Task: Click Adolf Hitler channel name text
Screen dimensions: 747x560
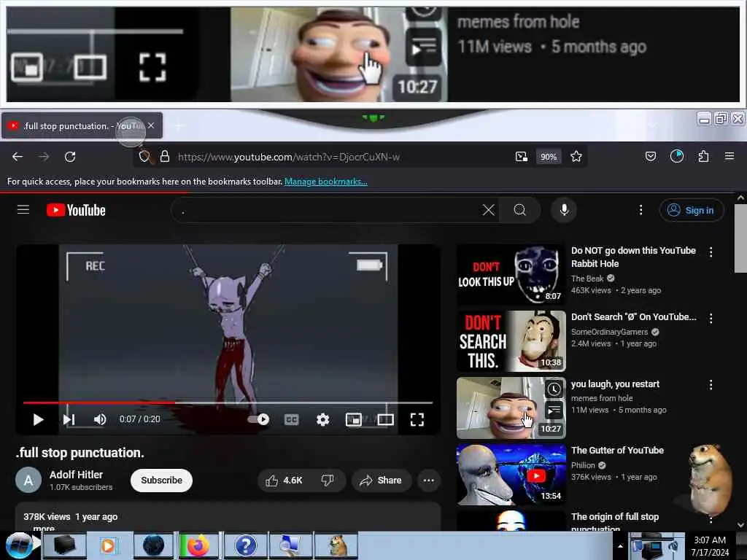Action: click(x=76, y=475)
